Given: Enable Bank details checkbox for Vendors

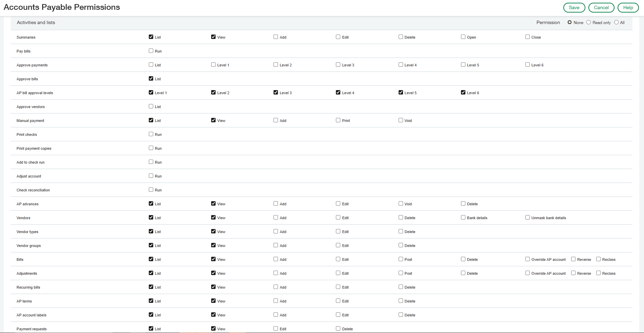Looking at the screenshot, I should click(x=463, y=217).
